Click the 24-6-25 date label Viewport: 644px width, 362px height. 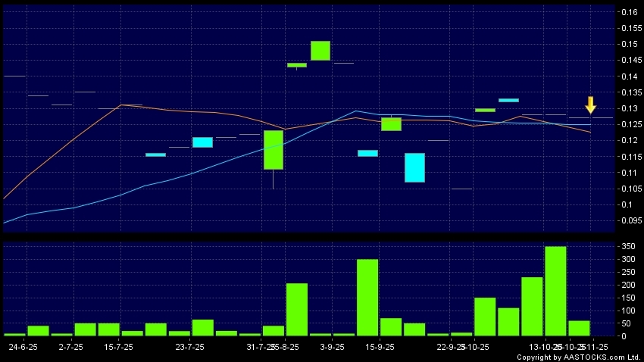(23, 346)
